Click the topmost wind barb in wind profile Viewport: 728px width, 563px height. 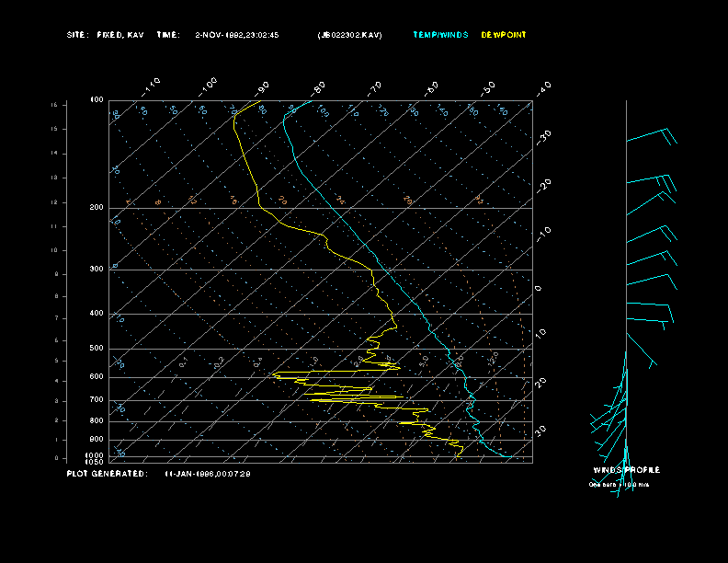click(x=651, y=138)
